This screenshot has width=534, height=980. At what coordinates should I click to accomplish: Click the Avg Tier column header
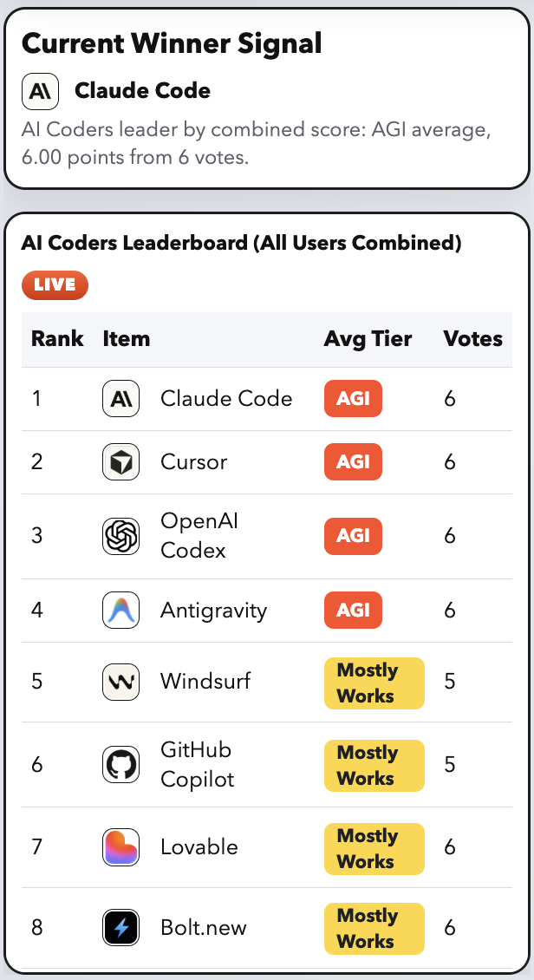[x=368, y=339]
